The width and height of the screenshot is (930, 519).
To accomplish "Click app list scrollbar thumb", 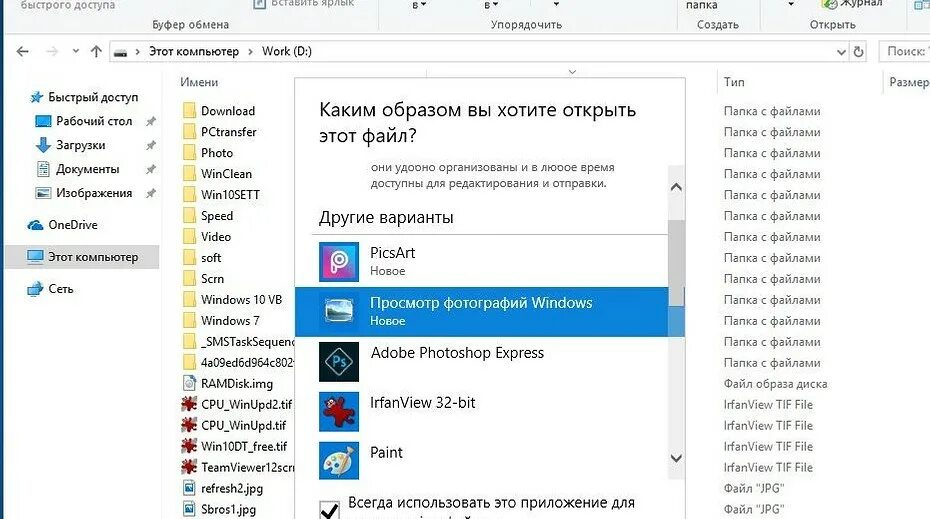I will (676, 263).
